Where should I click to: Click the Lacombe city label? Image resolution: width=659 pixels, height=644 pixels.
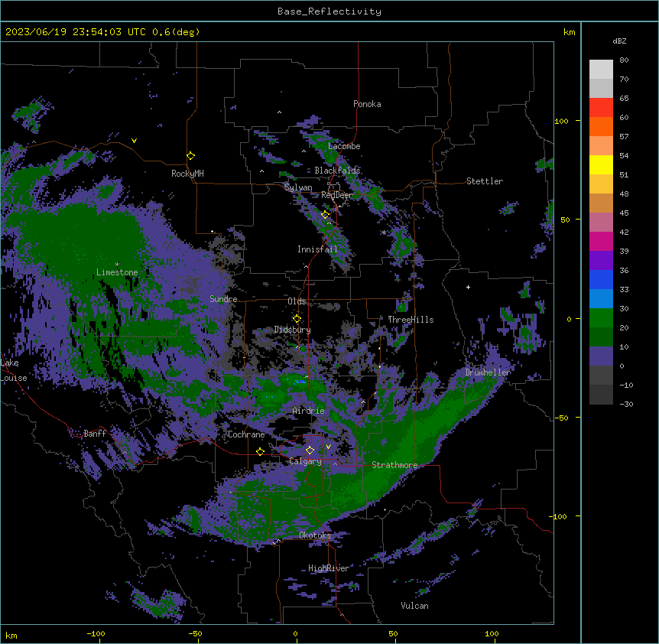(344, 146)
